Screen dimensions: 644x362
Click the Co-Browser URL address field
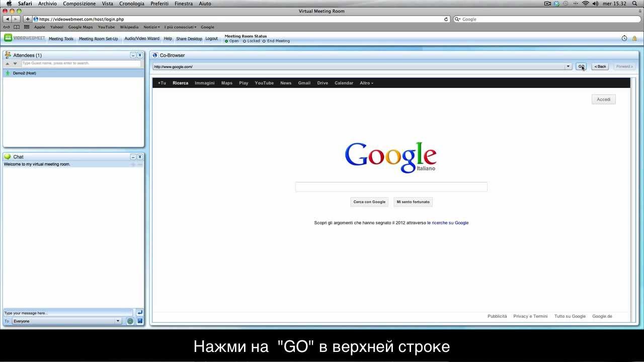click(359, 66)
